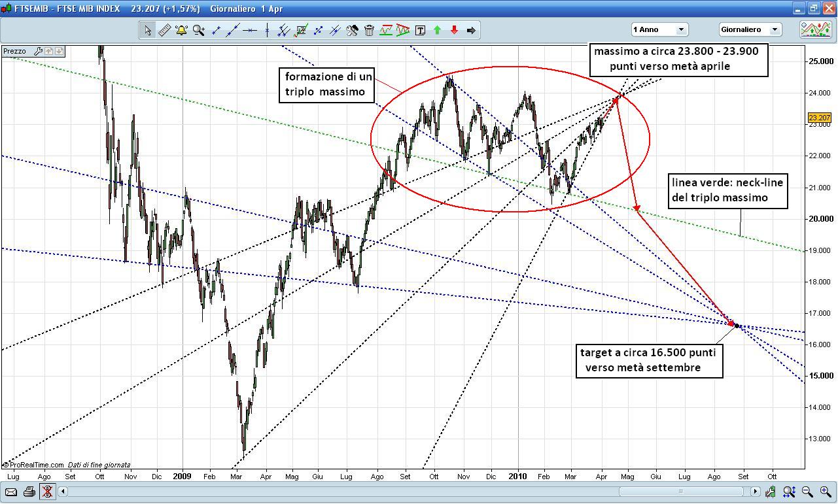Image resolution: width=838 pixels, height=504 pixels.
Task: Select the horizontal line tool
Action: click(250, 30)
